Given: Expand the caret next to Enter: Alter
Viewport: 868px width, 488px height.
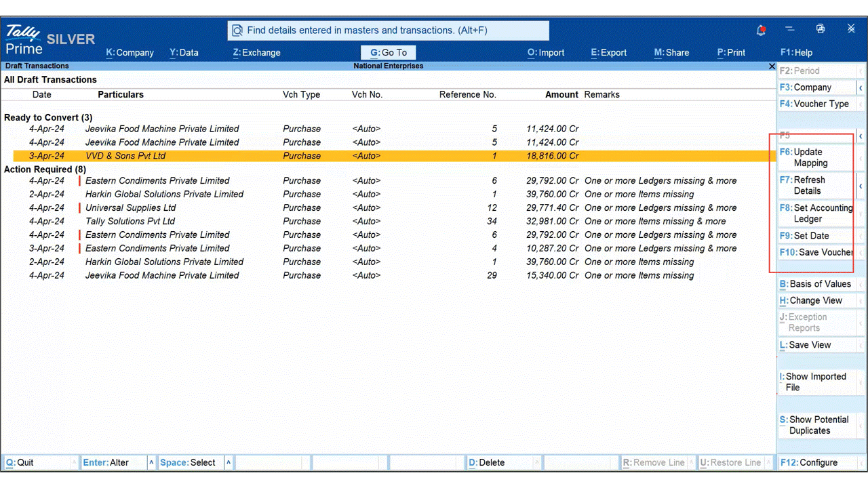Looking at the screenshot, I should click(x=151, y=462).
